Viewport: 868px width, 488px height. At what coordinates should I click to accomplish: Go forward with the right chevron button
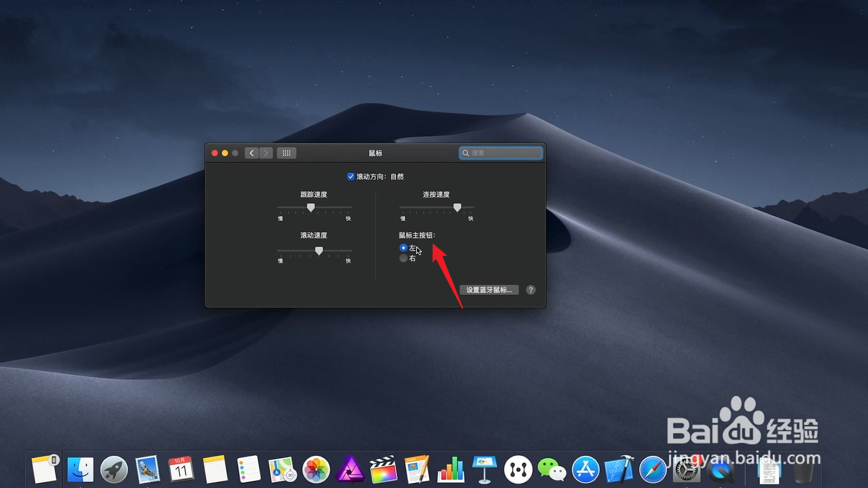(x=266, y=153)
